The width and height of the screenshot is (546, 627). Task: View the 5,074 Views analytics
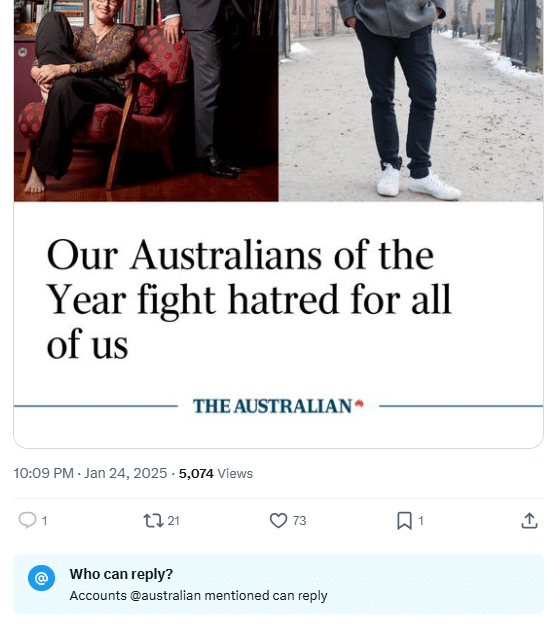216,473
